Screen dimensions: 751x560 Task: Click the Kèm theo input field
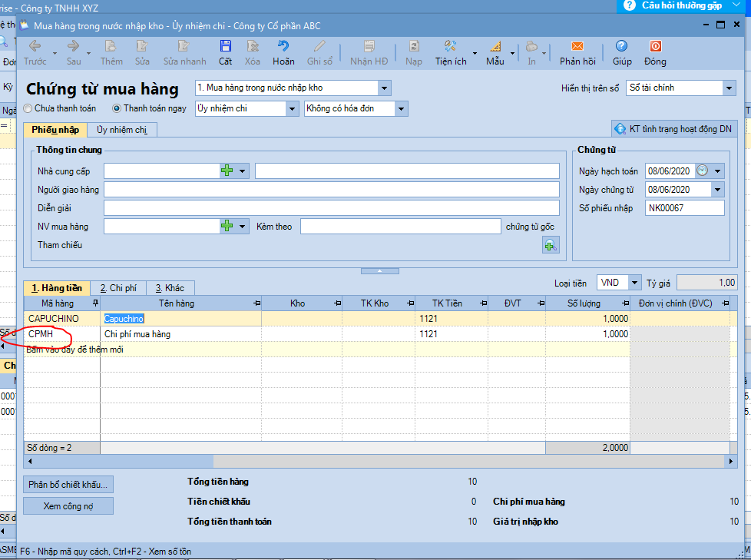(400, 226)
